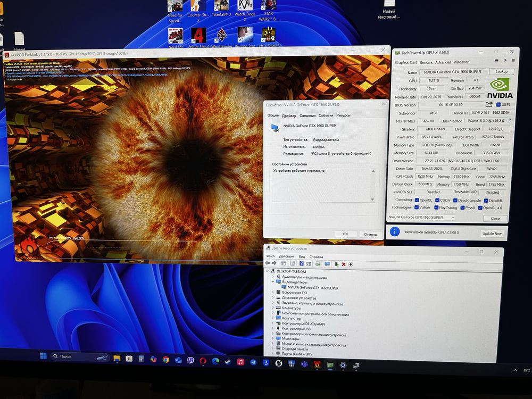The image size is (532, 399).
Task: Click OK in the GTX 1660 SUPER properties
Action: click(x=345, y=234)
